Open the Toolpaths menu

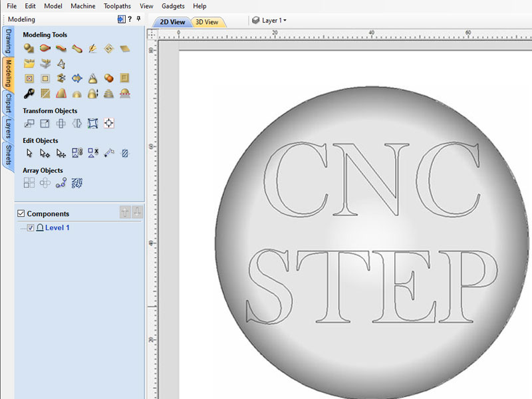(117, 6)
